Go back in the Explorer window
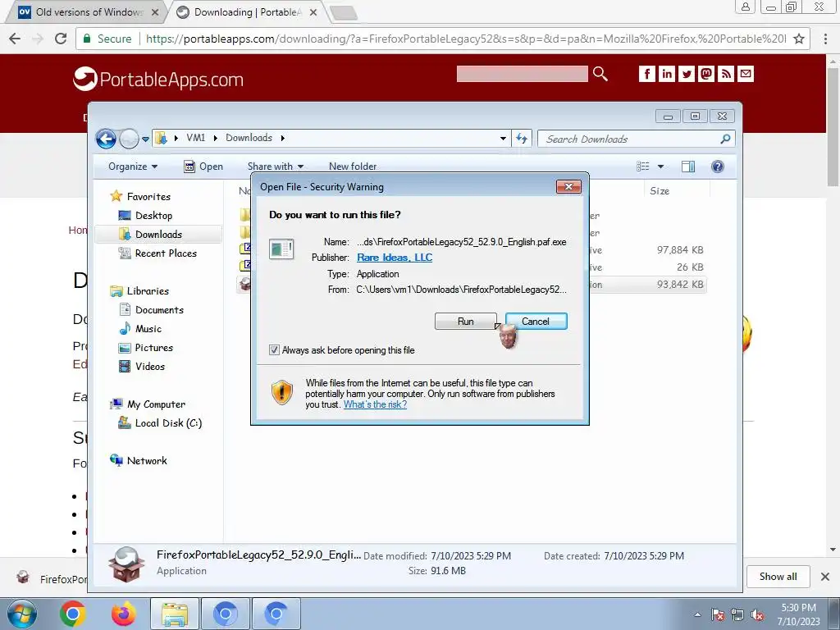The height and width of the screenshot is (630, 840). 106,139
